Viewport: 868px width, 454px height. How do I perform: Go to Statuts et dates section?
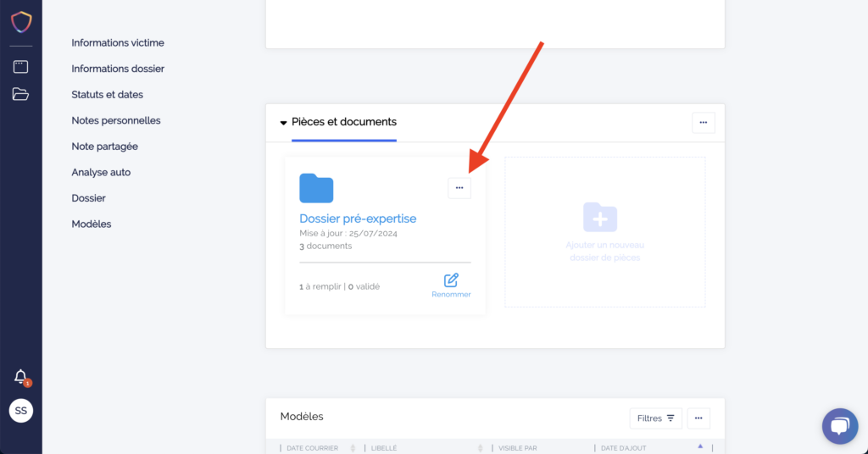click(x=107, y=94)
